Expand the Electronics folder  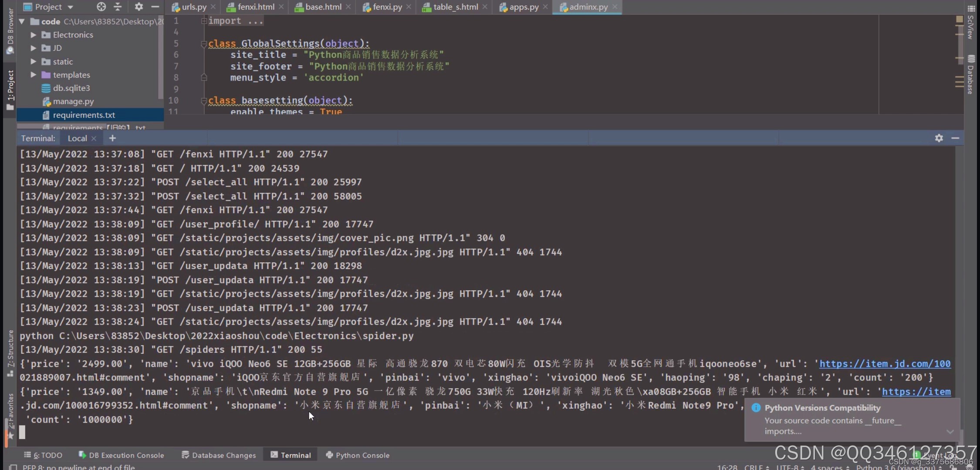click(x=34, y=35)
